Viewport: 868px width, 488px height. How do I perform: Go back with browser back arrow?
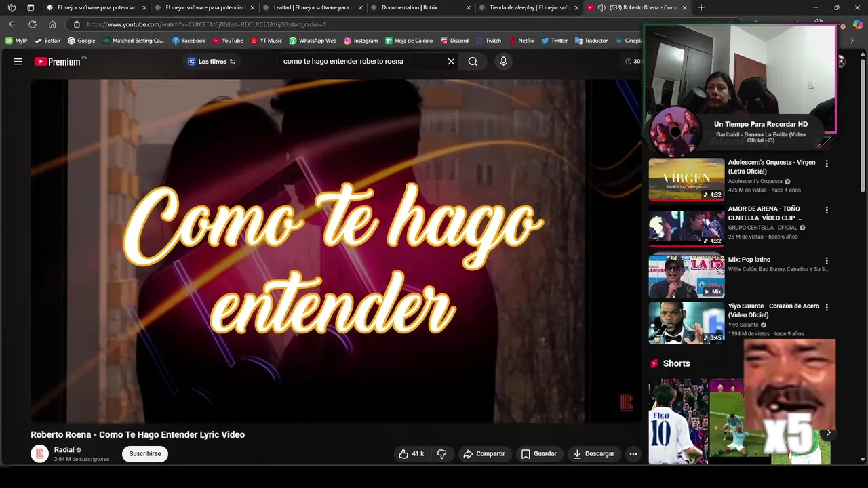coord(12,24)
